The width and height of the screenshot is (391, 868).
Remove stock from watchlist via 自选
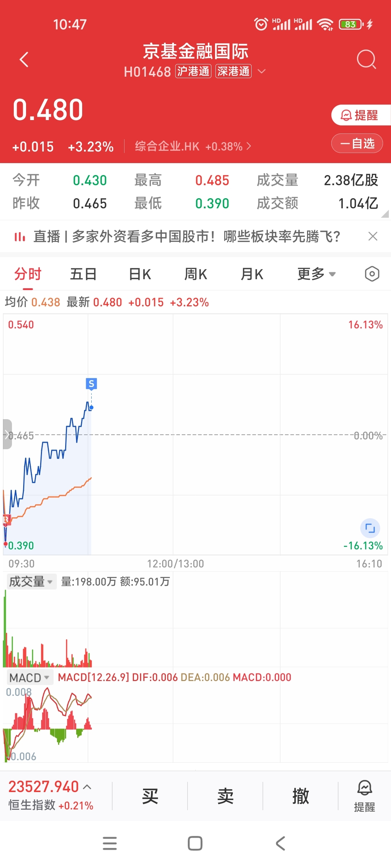tap(357, 144)
